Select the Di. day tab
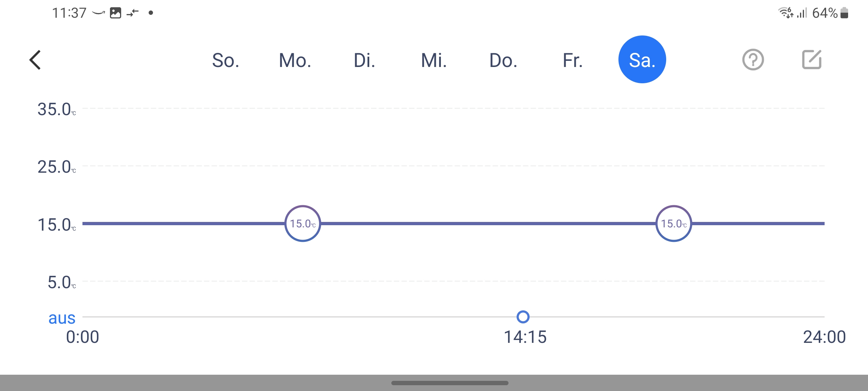868x391 pixels. click(x=364, y=60)
